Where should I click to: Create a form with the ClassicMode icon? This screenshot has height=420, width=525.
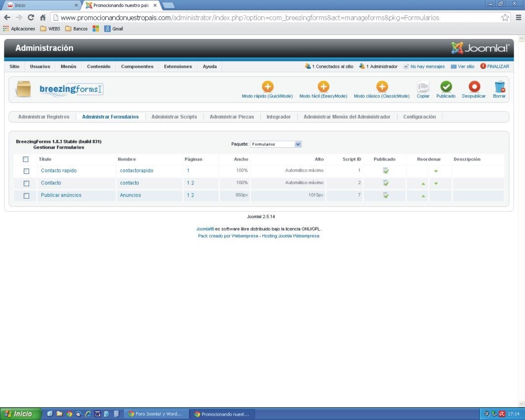tap(382, 87)
